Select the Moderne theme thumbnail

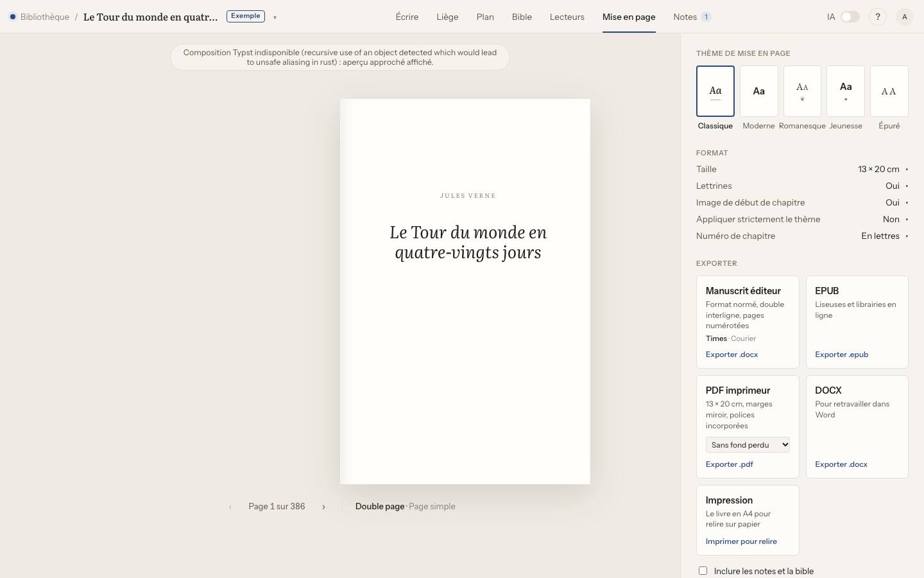[x=758, y=91]
